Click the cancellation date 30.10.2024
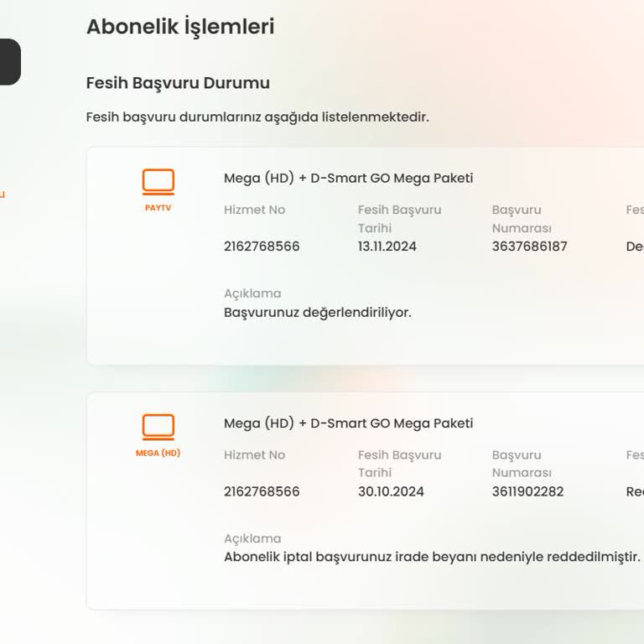The height and width of the screenshot is (644, 644). click(391, 491)
